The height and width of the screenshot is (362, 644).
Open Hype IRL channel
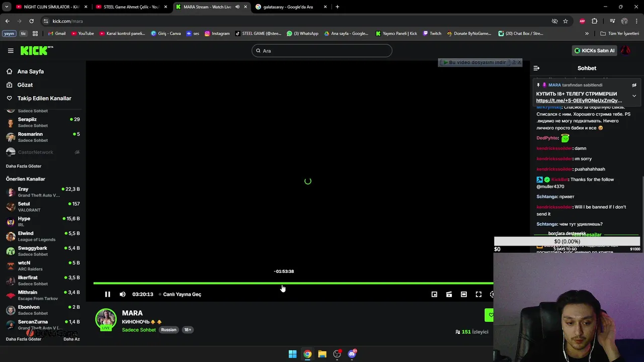pos(43,221)
